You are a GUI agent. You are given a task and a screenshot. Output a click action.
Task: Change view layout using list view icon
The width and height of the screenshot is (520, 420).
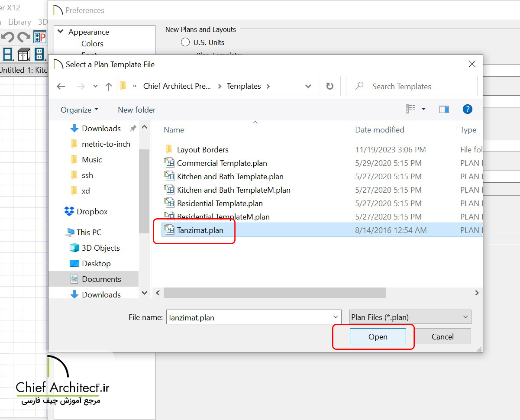(x=411, y=110)
